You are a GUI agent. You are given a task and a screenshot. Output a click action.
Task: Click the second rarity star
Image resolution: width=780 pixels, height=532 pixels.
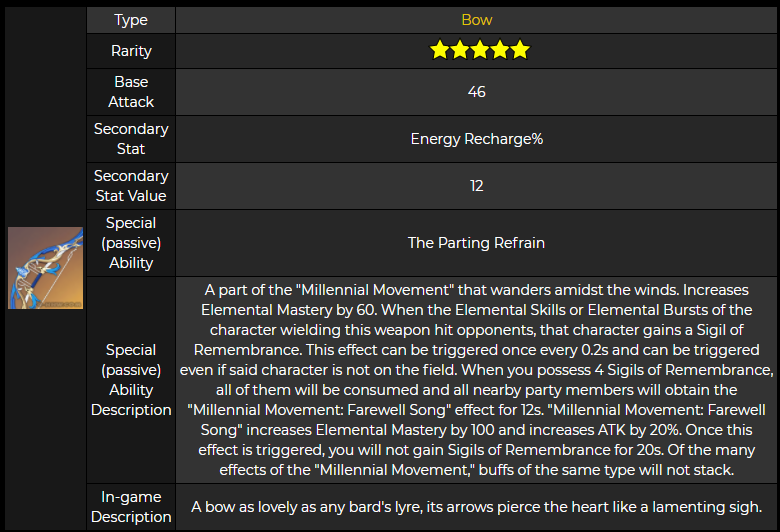(460, 50)
